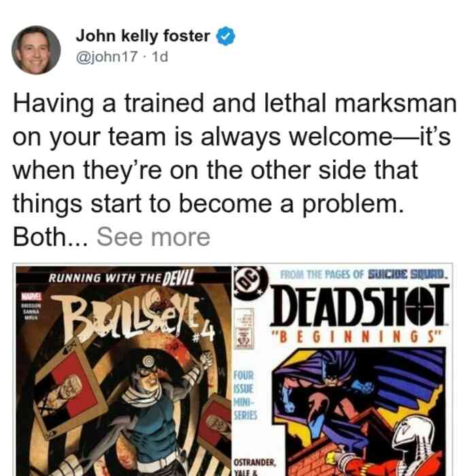Click the blue verified badge
Viewport: 476px width, 476px height.
click(225, 36)
